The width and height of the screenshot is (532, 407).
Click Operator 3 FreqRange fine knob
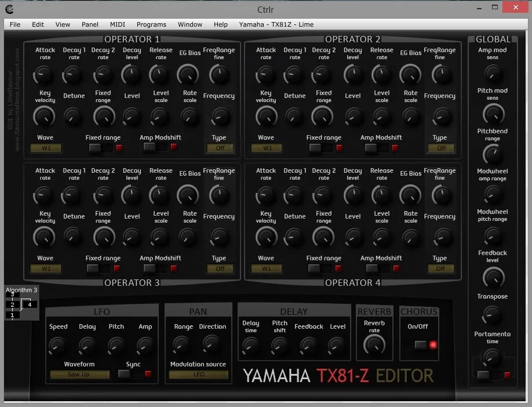tap(219, 195)
